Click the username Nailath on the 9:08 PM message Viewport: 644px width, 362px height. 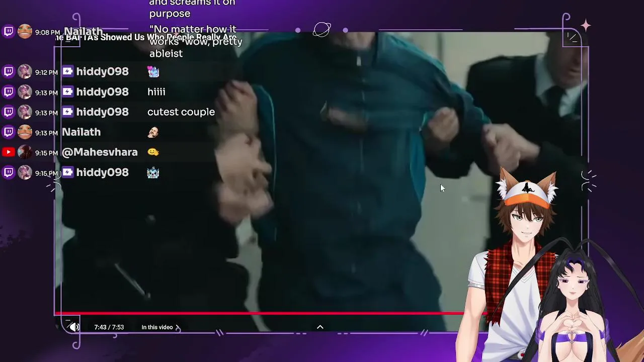(x=84, y=32)
